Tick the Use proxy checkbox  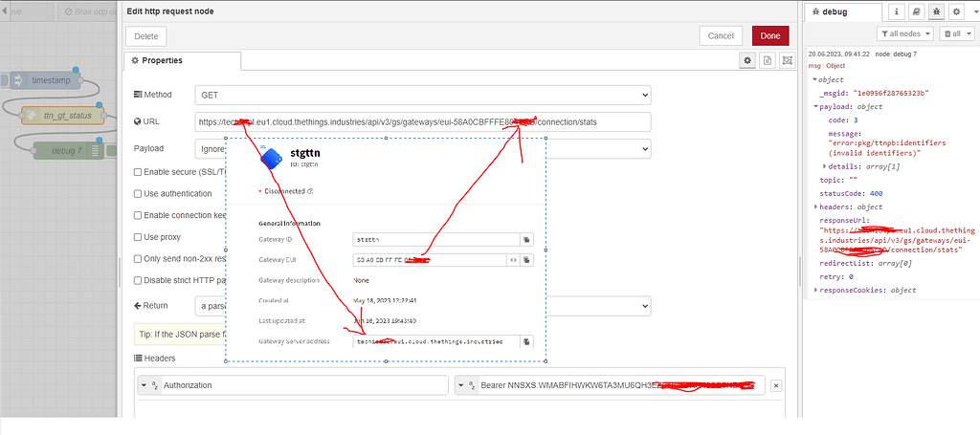tap(139, 237)
